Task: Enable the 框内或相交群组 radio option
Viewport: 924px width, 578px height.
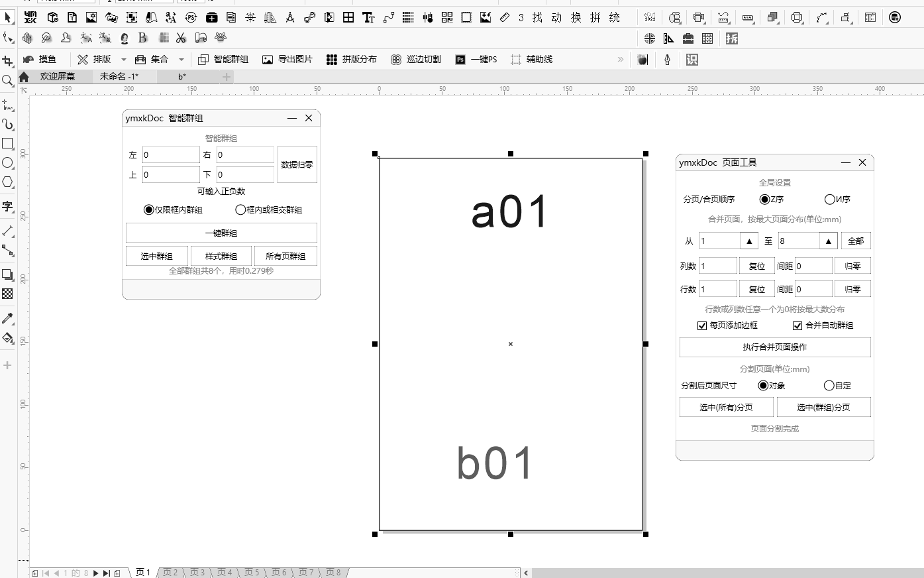Action: 240,209
